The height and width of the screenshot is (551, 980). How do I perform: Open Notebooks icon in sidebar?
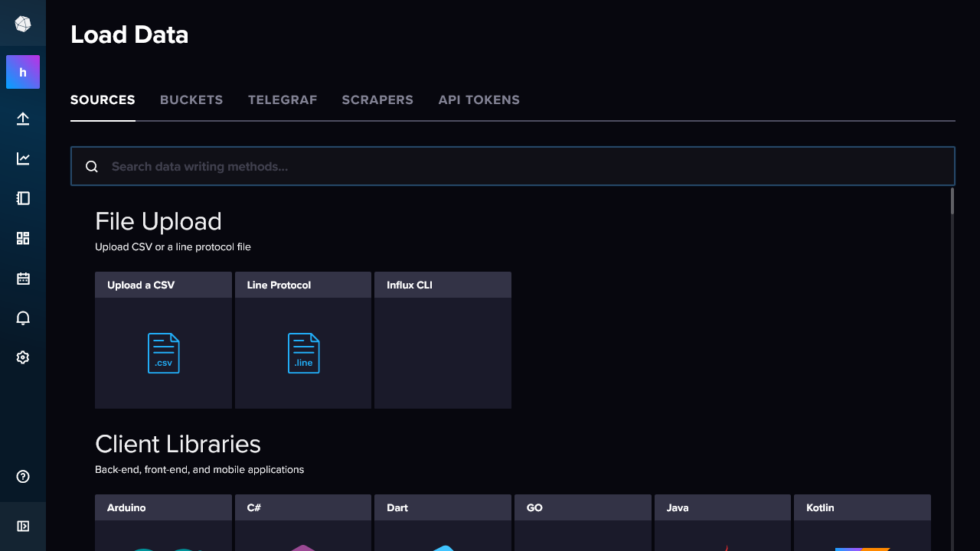(x=23, y=198)
